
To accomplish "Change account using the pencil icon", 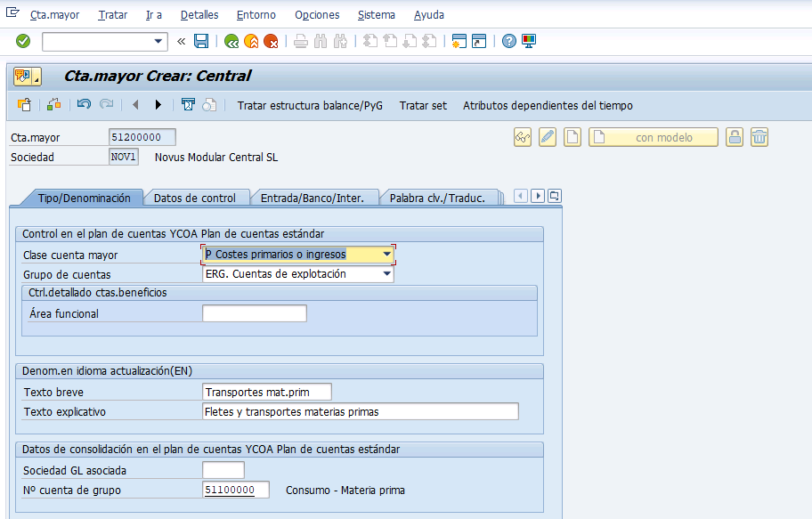I will point(548,137).
